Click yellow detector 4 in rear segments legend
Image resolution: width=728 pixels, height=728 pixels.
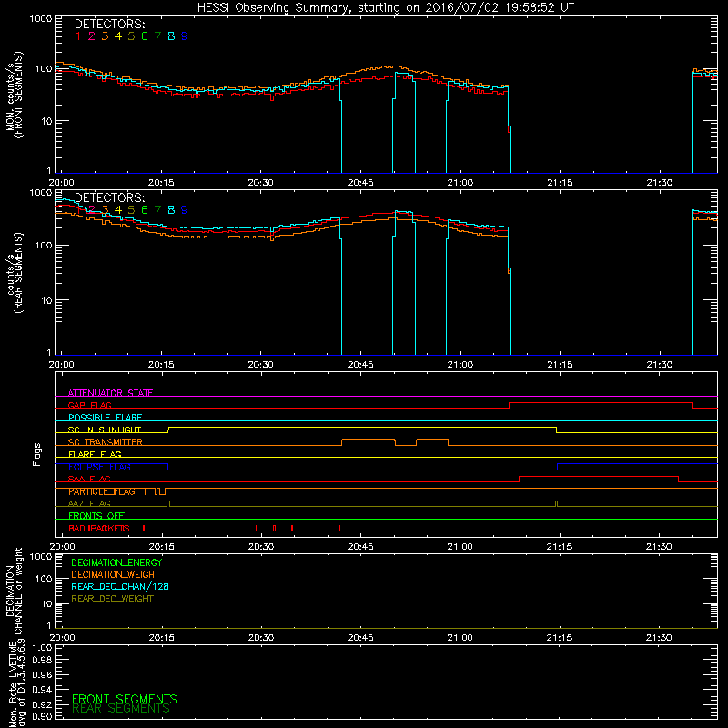click(118, 210)
